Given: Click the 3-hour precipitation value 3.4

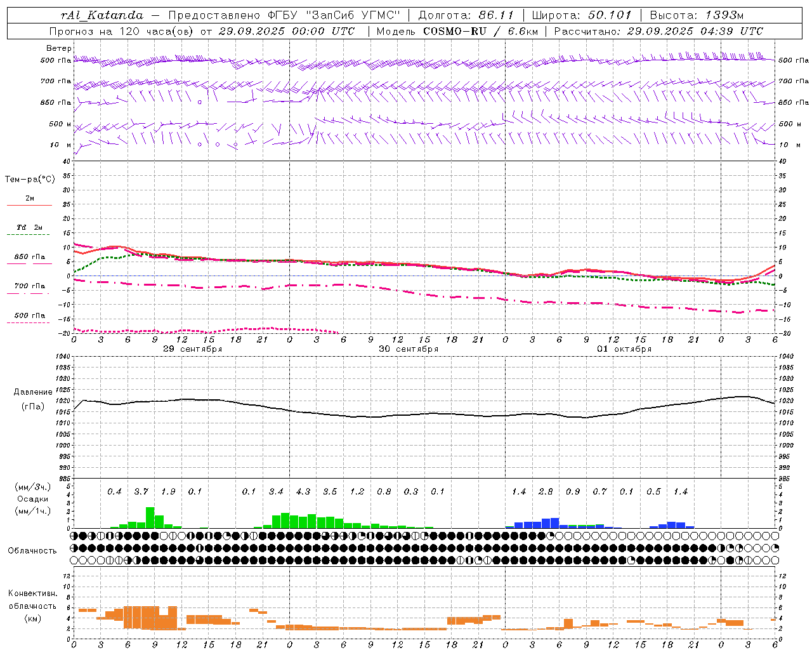Looking at the screenshot, I should point(276,491).
